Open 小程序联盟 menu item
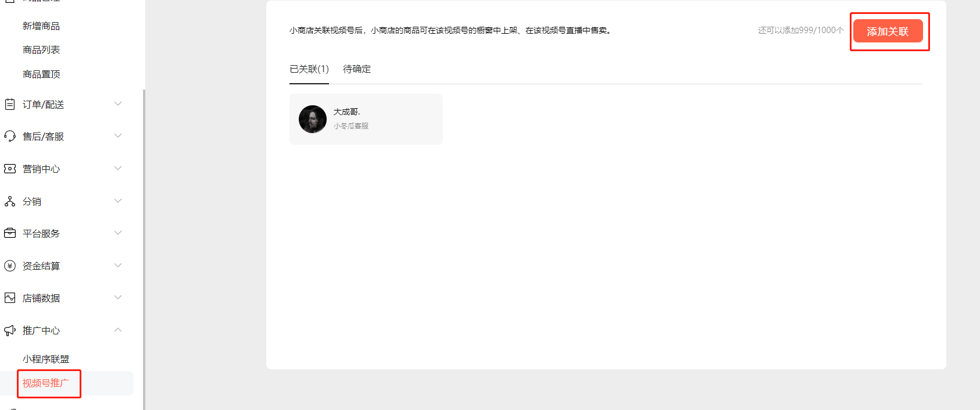980x410 pixels. point(46,359)
